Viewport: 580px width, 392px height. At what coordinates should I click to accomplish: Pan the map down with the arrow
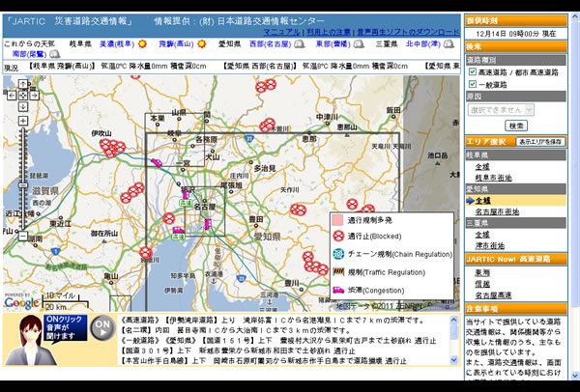[x=23, y=107]
